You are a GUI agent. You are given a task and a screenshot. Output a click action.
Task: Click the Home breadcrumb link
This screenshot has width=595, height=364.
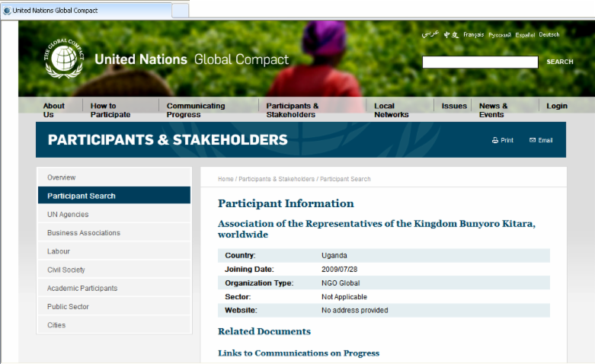[x=226, y=179]
